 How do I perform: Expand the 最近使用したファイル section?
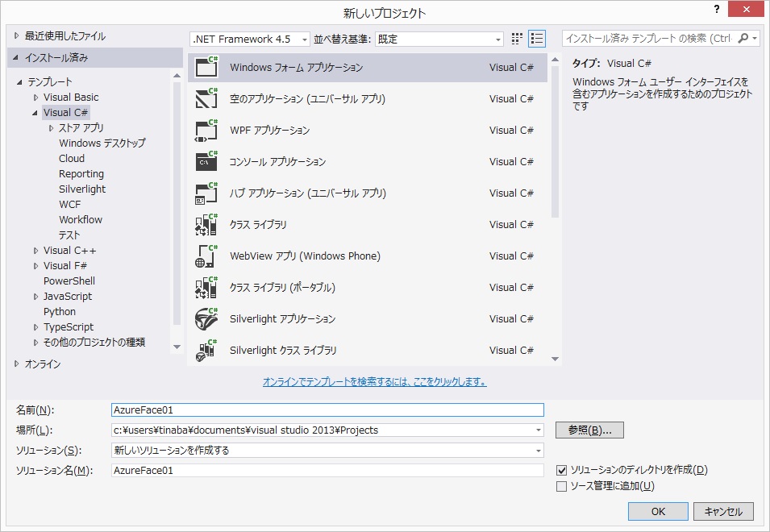(17, 35)
